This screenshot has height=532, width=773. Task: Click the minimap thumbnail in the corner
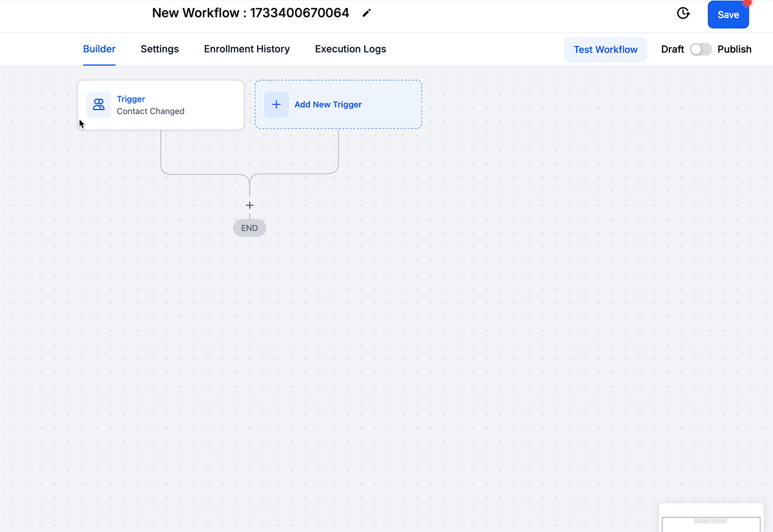(x=711, y=521)
